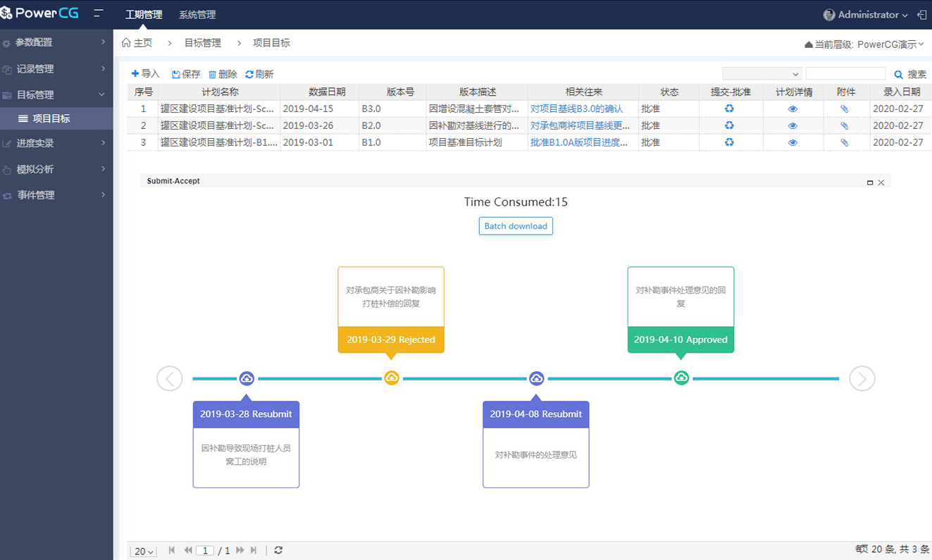View plan details eye icon for row 1
Image resolution: width=932 pixels, height=560 pixels.
point(793,109)
